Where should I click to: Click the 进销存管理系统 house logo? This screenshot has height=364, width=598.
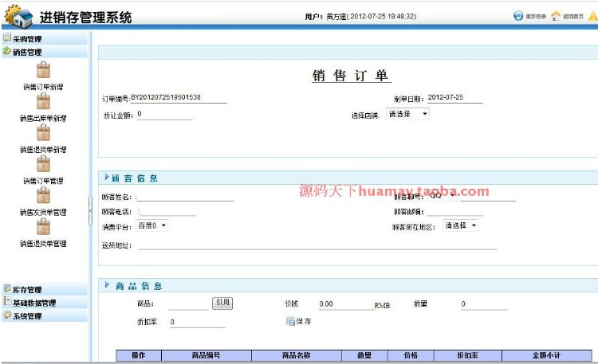[x=18, y=16]
